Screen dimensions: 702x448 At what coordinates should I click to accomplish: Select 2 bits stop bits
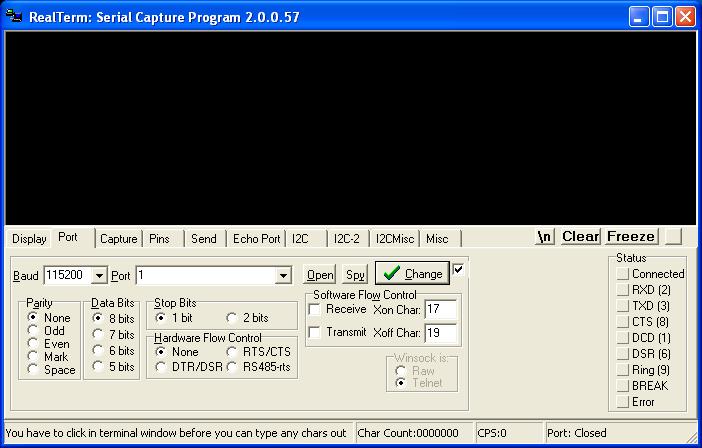pyautogui.click(x=232, y=318)
